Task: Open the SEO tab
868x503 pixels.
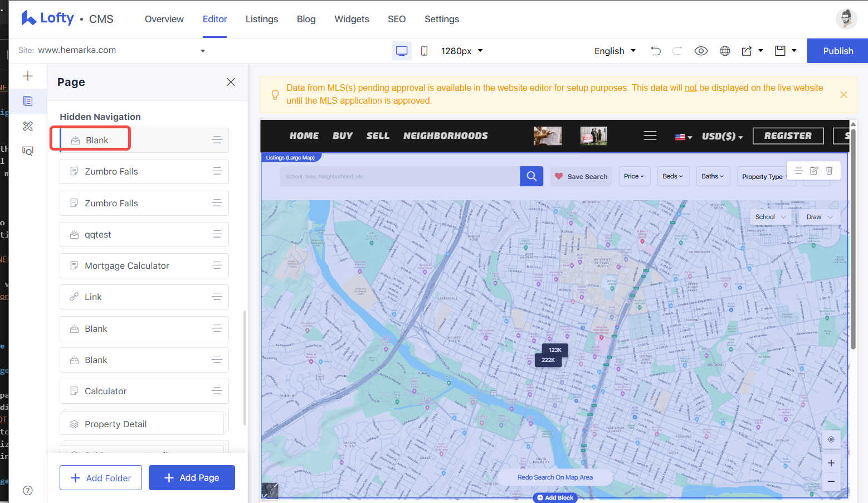Action: 397,19
